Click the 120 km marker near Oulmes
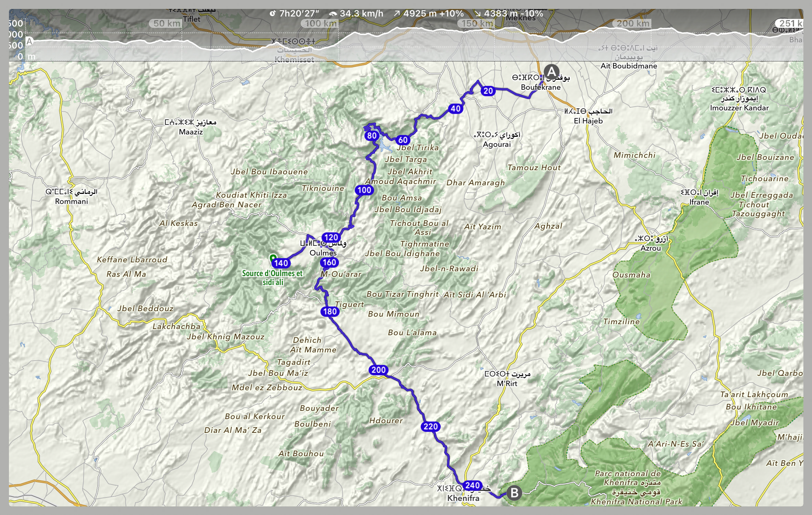Viewport: 812px width, 515px height. tap(331, 237)
